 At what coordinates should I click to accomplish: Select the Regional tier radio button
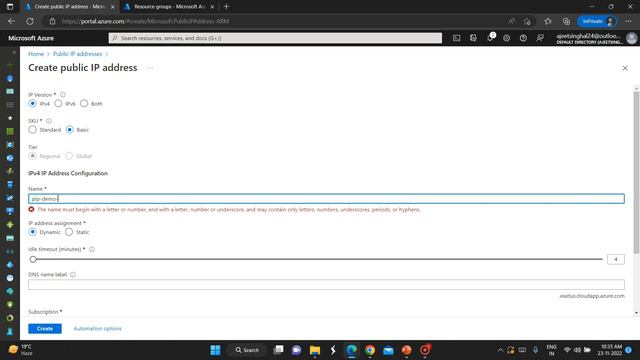tap(33, 156)
